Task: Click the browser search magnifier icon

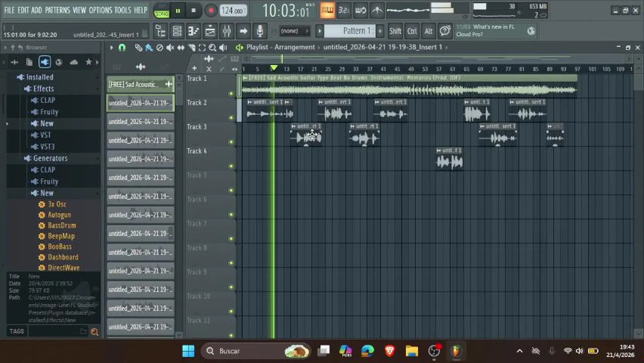Action: click(x=94, y=332)
